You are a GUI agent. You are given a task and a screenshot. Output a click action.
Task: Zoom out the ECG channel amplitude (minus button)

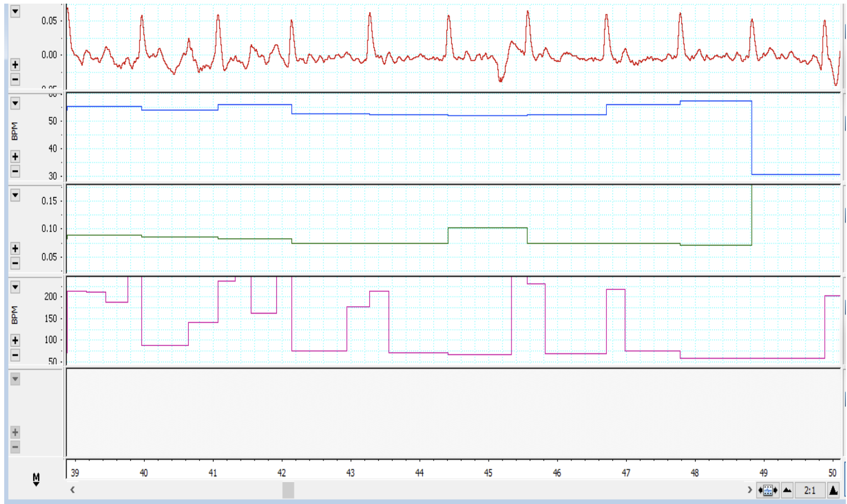pyautogui.click(x=15, y=80)
